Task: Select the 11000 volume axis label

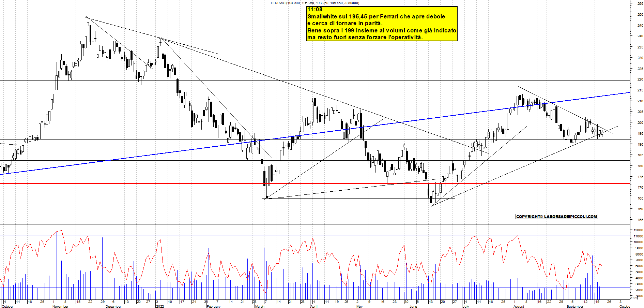Action: pyautogui.click(x=639, y=236)
